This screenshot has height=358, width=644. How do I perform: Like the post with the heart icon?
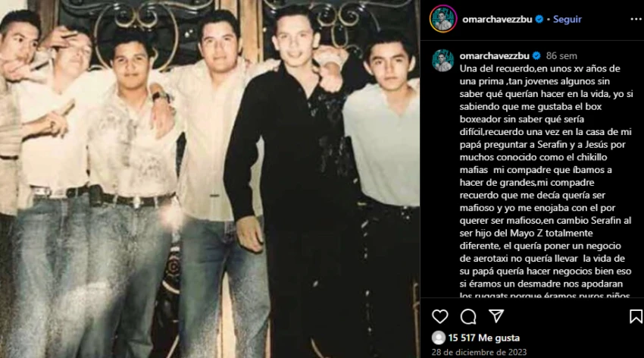pyautogui.click(x=440, y=316)
